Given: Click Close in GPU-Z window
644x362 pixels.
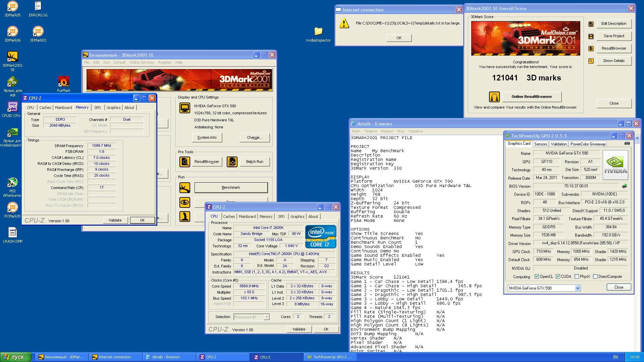Looking at the screenshot, I should [x=619, y=287].
